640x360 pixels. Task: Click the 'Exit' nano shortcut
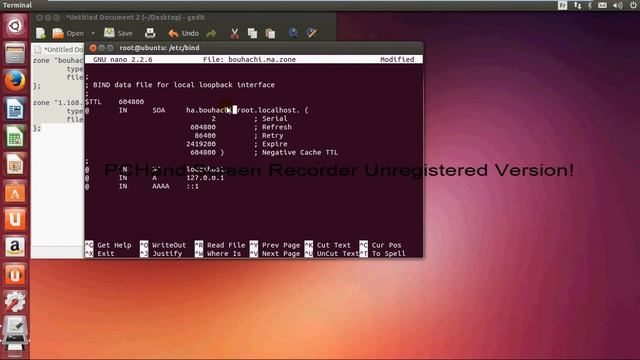pyautogui.click(x=106, y=254)
